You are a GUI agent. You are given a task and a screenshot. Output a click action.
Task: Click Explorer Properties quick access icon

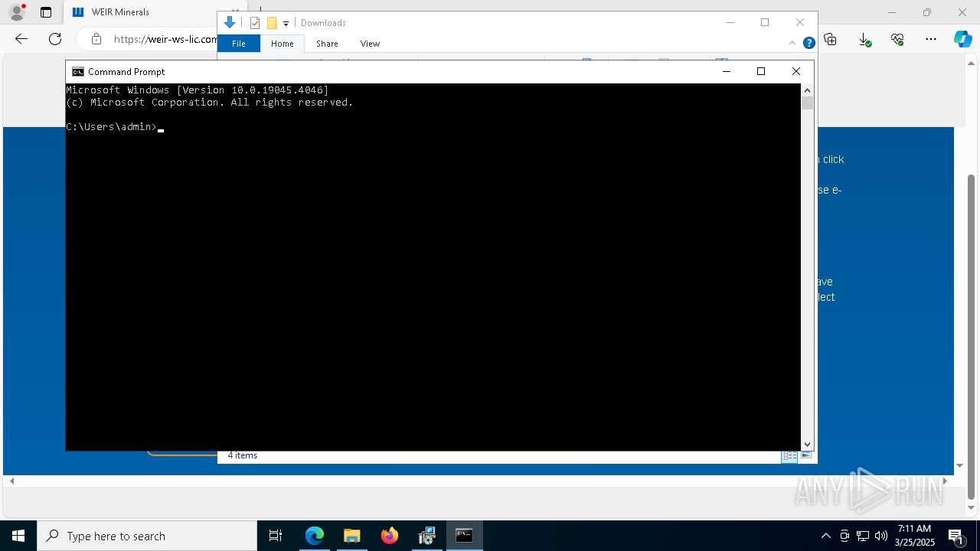pos(255,23)
